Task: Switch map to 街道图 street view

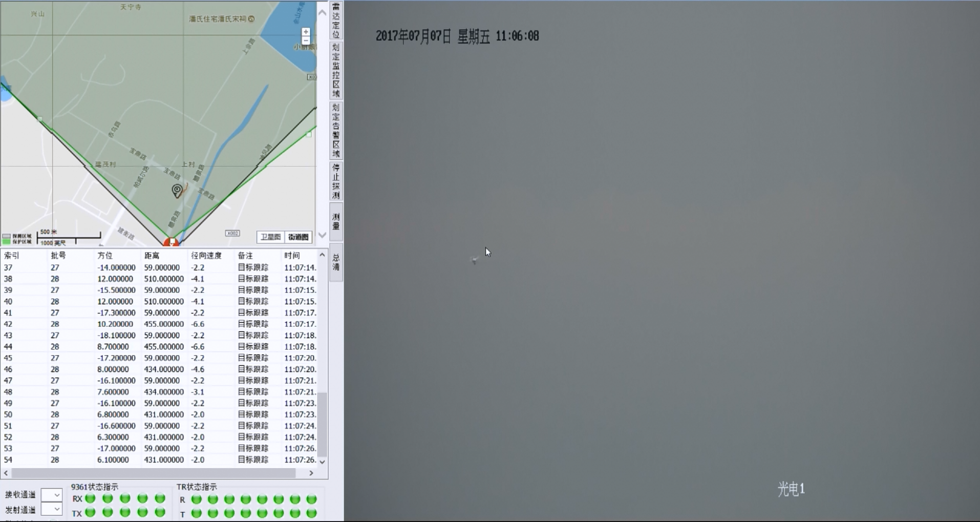Action: [x=298, y=237]
